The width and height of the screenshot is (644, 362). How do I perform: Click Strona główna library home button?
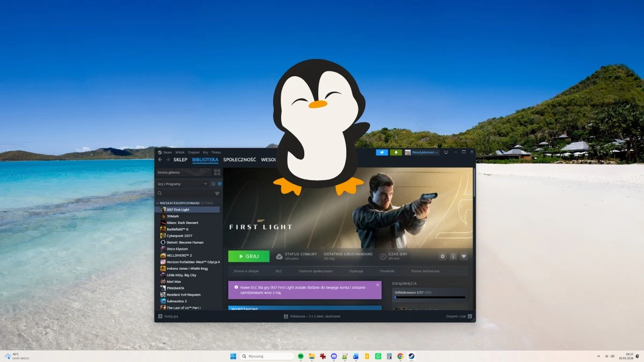(x=183, y=172)
